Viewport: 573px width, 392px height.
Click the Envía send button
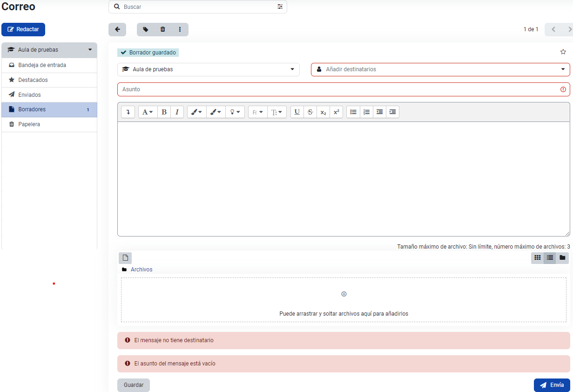[552, 385]
